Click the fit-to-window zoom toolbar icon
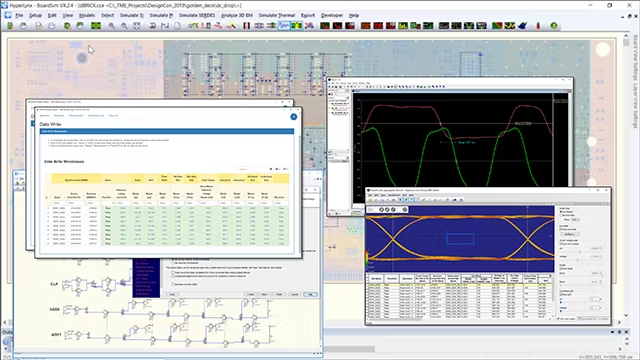This screenshot has height=360, width=640. coord(137,26)
